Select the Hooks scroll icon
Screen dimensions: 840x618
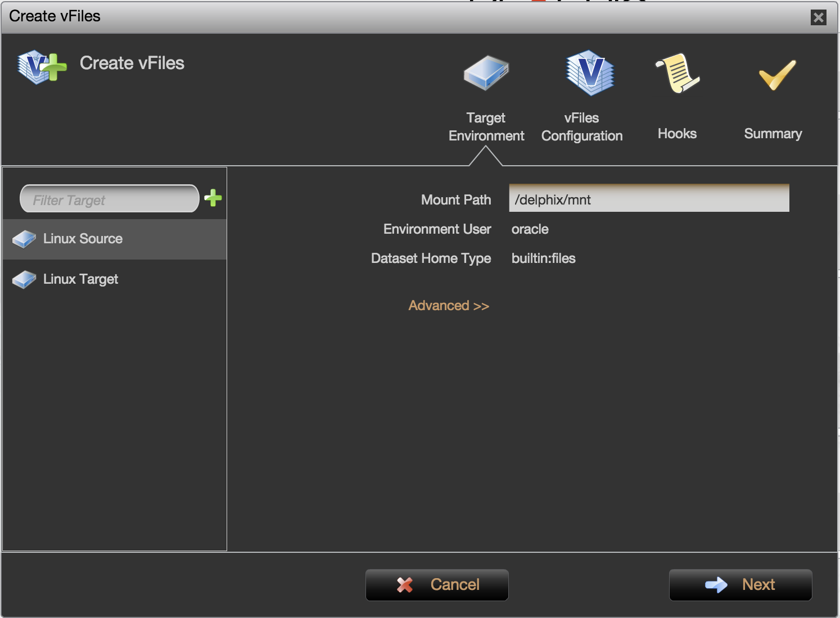tap(678, 73)
